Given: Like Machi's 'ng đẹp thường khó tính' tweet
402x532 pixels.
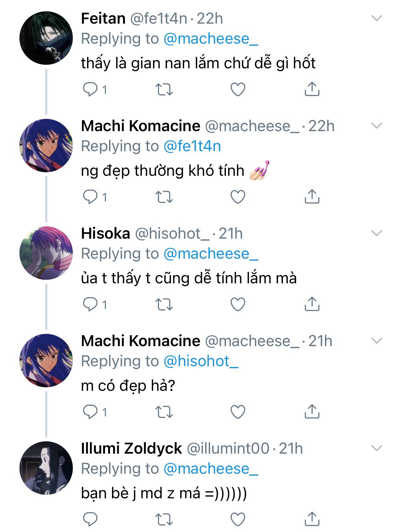Looking at the screenshot, I should coord(238,197).
